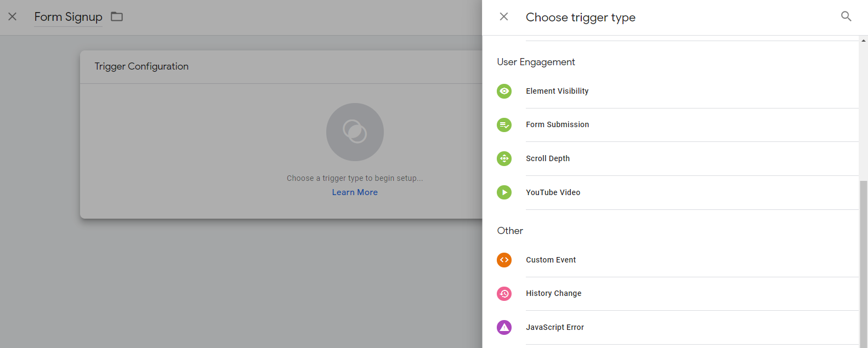
Task: Click the JavaScript Error purple warning icon
Action: (504, 327)
